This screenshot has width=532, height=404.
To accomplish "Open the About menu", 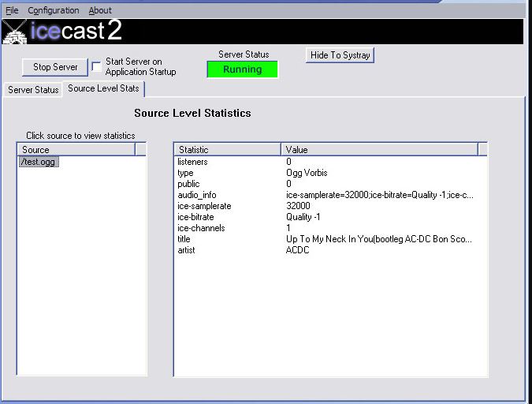I will coord(100,10).
